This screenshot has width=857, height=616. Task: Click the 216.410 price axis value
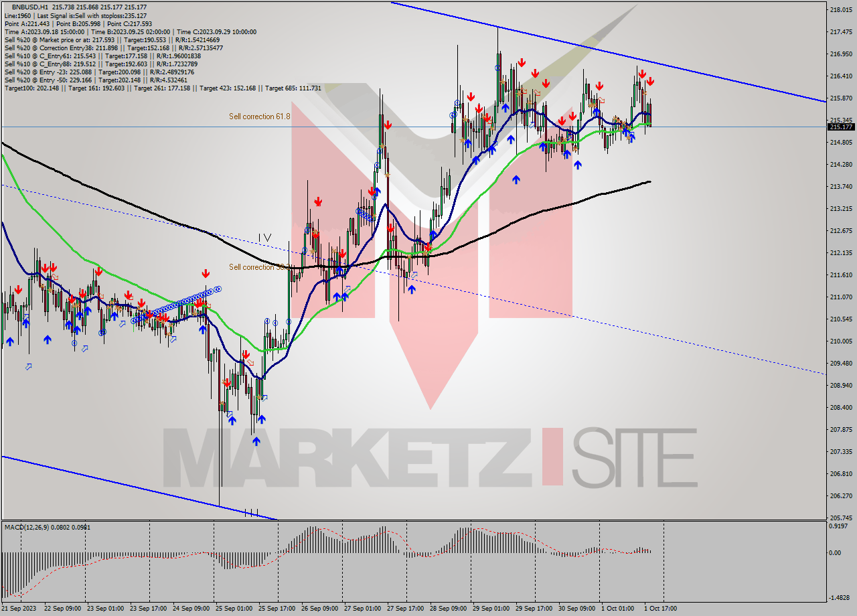click(x=841, y=76)
